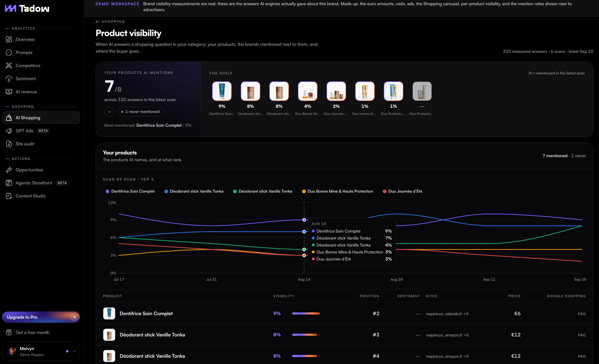Click the Upgrade to Pro button
This screenshot has height=364, width=599.
point(41,317)
